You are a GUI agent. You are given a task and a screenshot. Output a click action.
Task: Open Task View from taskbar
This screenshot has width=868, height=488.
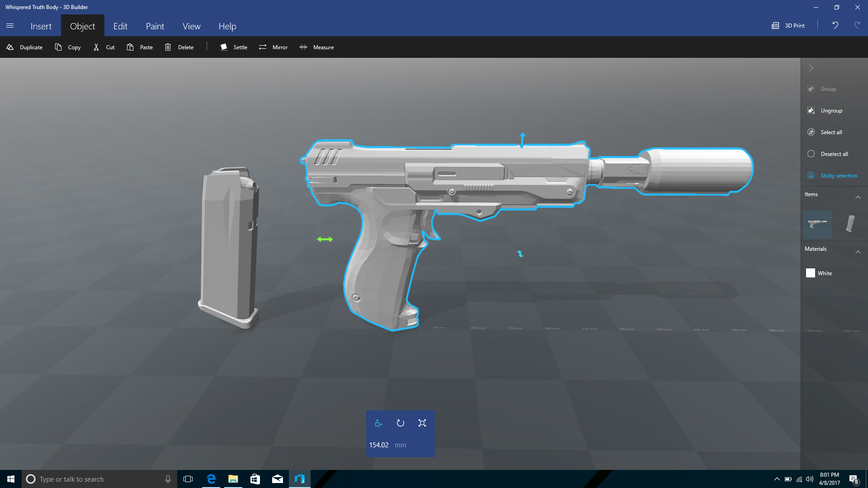188,479
